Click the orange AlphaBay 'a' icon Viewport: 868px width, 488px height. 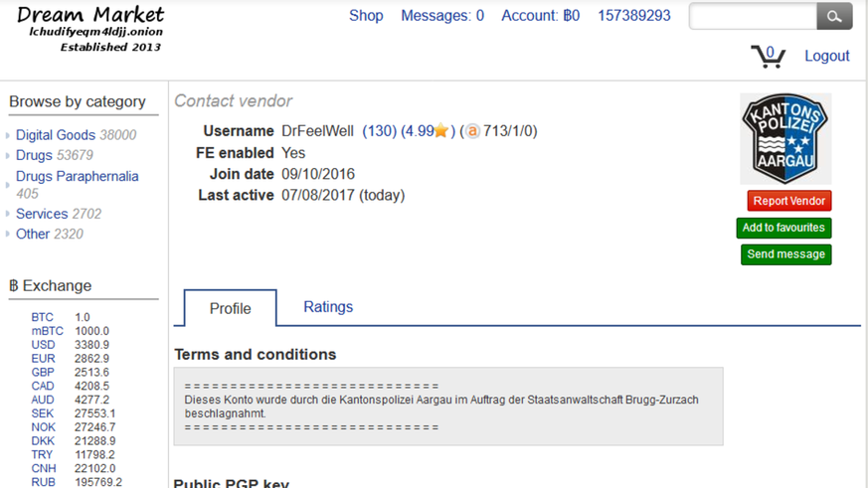click(472, 131)
